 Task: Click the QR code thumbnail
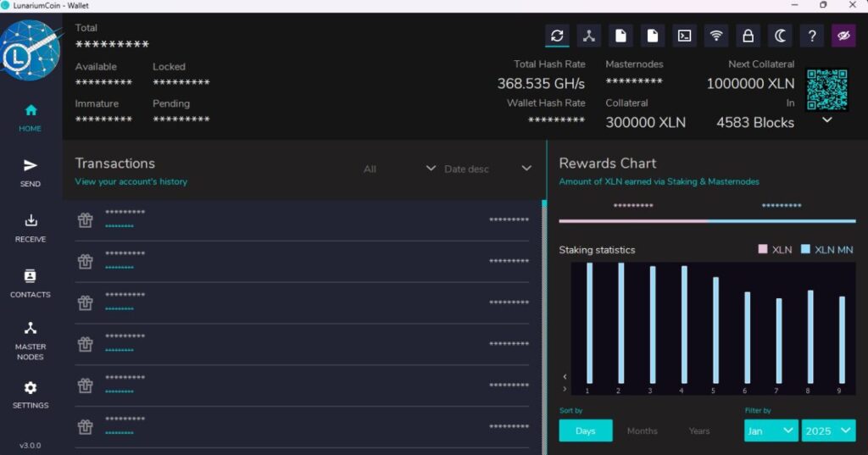pos(827,90)
